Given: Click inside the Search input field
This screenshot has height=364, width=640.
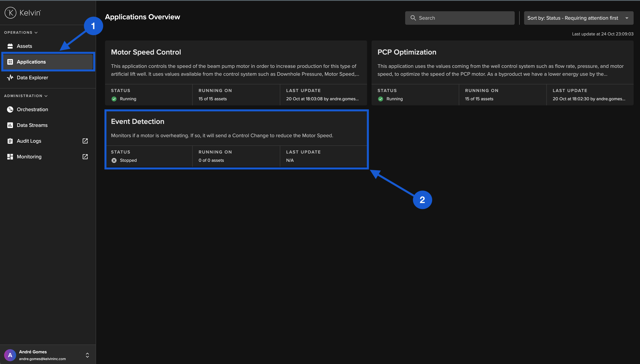Looking at the screenshot, I should (460, 18).
